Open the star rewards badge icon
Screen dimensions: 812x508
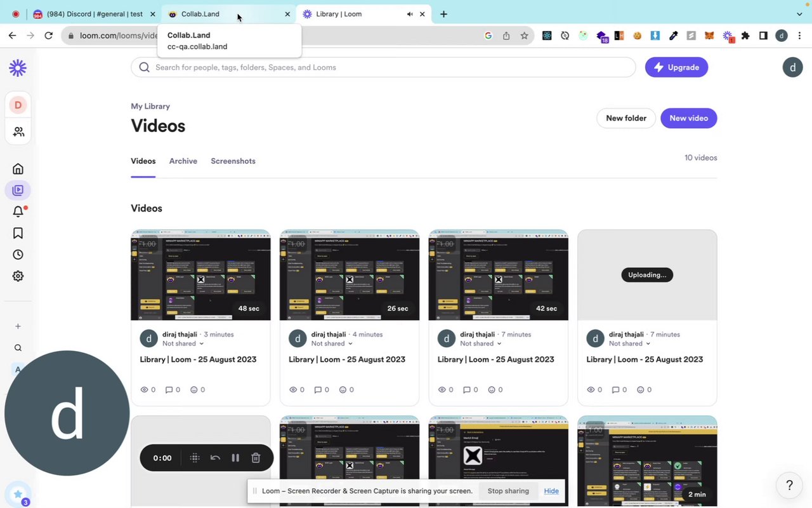click(x=18, y=495)
